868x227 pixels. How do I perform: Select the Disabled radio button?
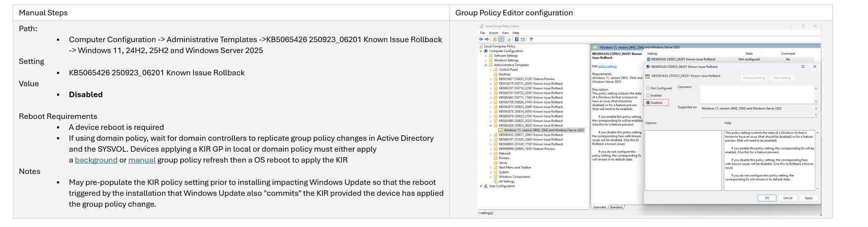(x=648, y=103)
